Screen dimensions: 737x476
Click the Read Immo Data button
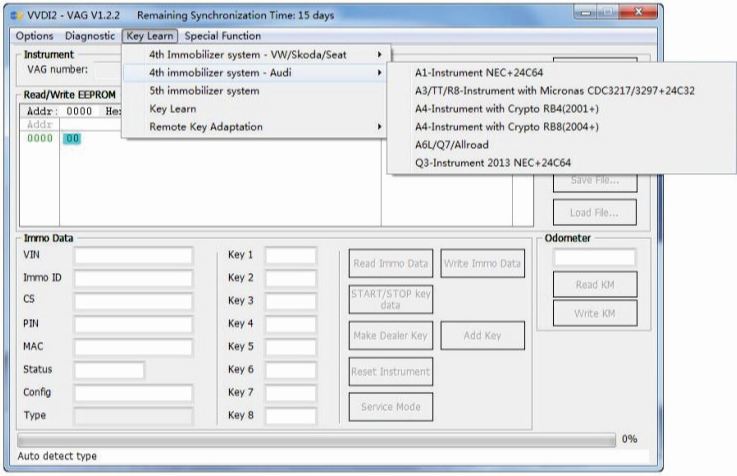pos(391,263)
